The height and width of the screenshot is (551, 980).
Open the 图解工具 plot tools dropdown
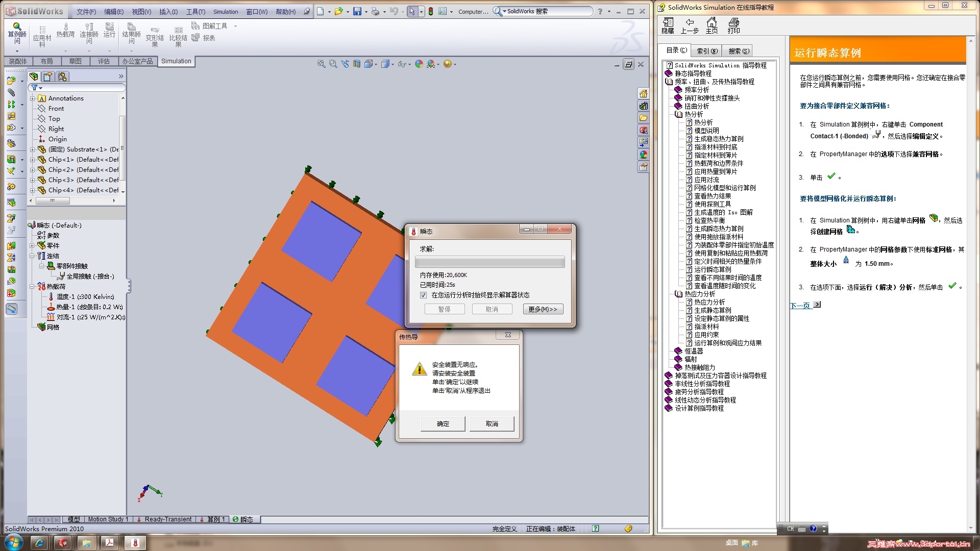(235, 26)
